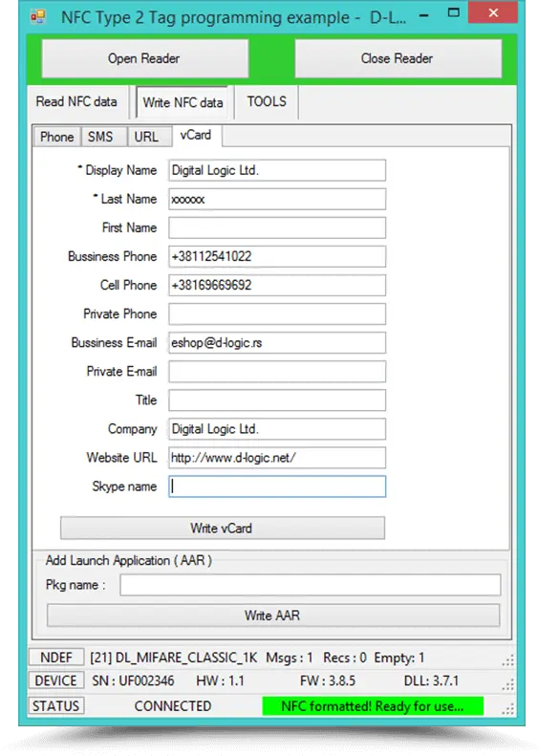
Task: Click the NDEF status label
Action: point(56,658)
